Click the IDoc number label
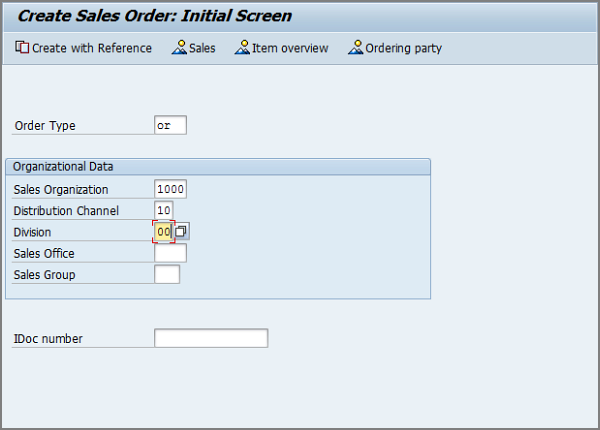 click(48, 339)
